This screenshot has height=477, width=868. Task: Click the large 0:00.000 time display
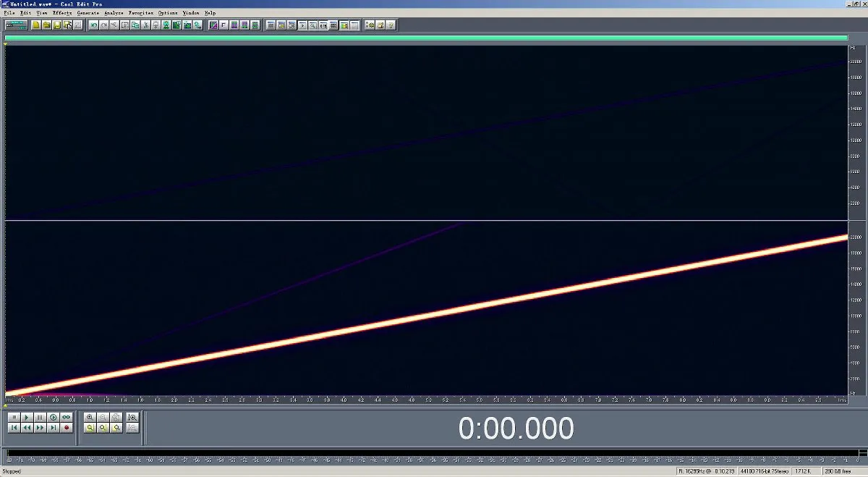516,429
